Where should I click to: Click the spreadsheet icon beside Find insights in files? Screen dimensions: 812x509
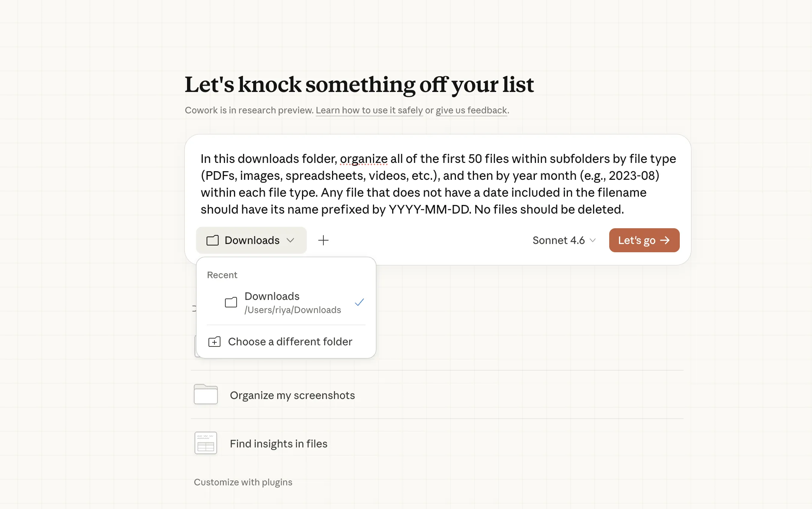click(206, 443)
